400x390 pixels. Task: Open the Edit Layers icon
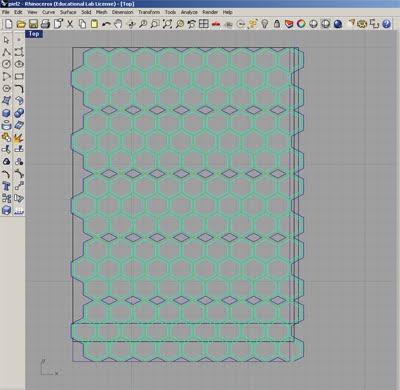click(x=289, y=24)
